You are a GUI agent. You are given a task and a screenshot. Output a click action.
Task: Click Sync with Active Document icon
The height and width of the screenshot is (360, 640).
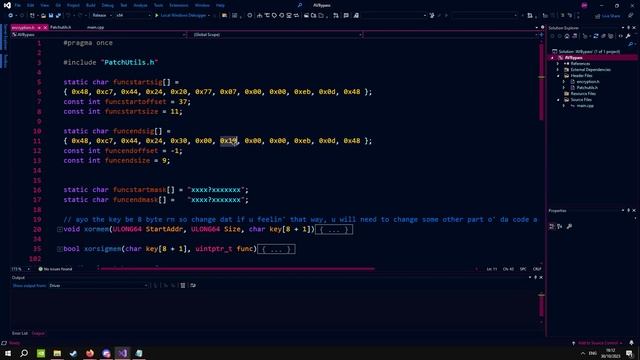tap(596, 36)
